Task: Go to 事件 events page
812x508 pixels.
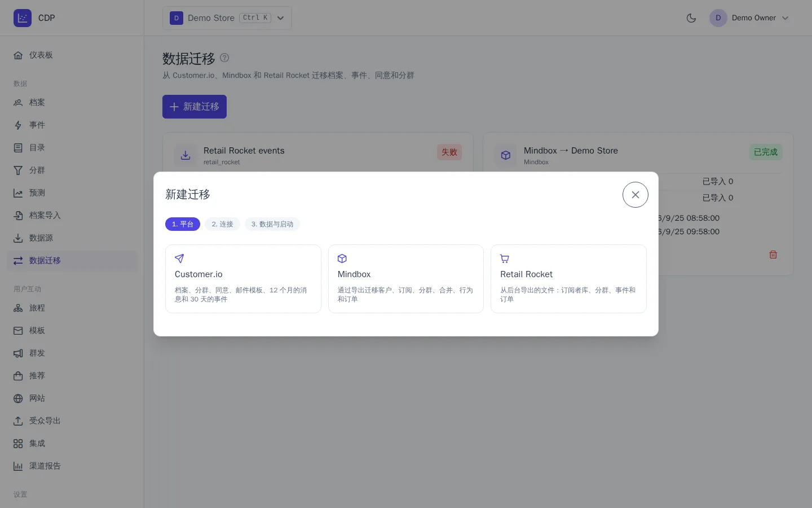Action: (x=72, y=125)
